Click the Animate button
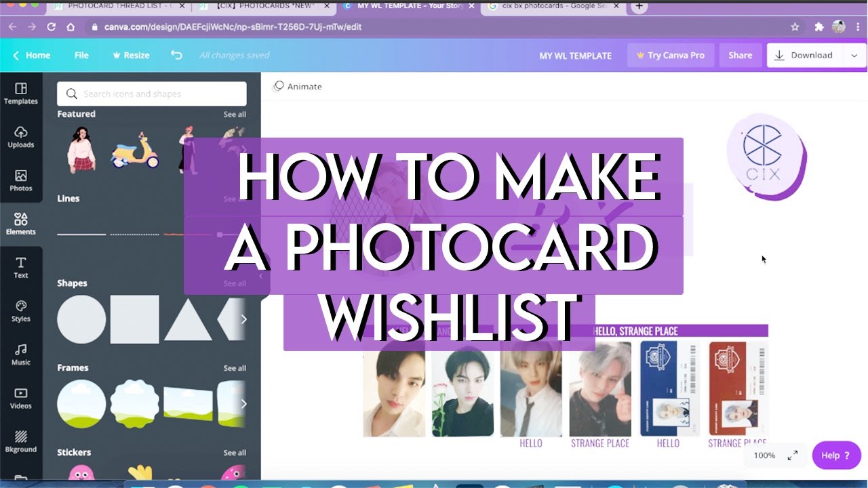The width and height of the screenshot is (868, 488). [x=297, y=87]
